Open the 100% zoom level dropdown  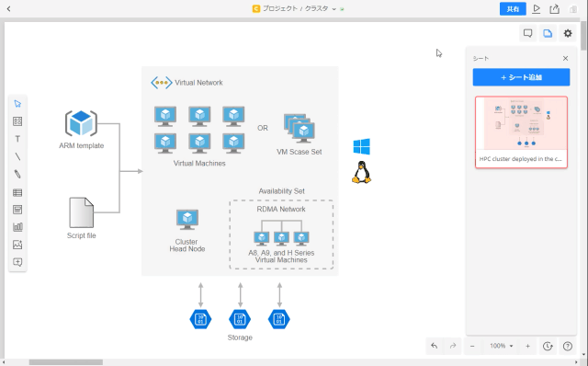pos(501,346)
